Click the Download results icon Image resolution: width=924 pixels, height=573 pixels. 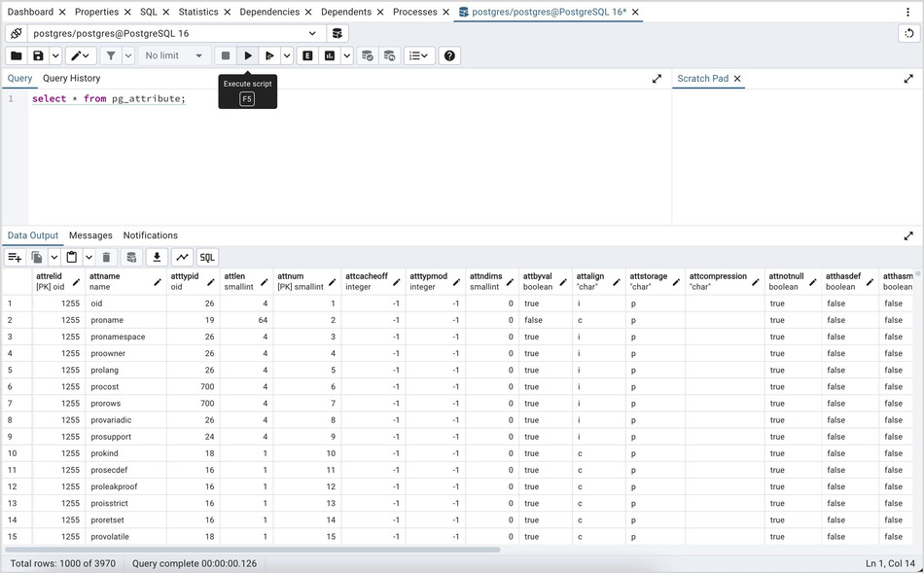(157, 257)
